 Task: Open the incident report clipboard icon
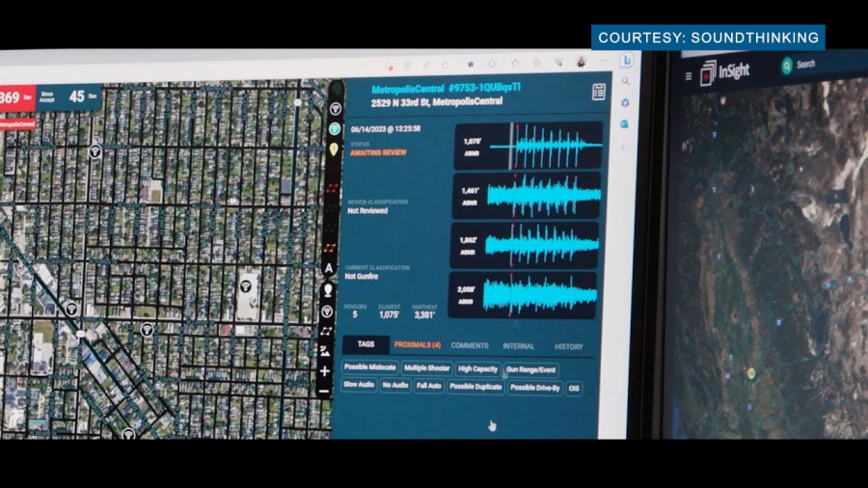[599, 92]
